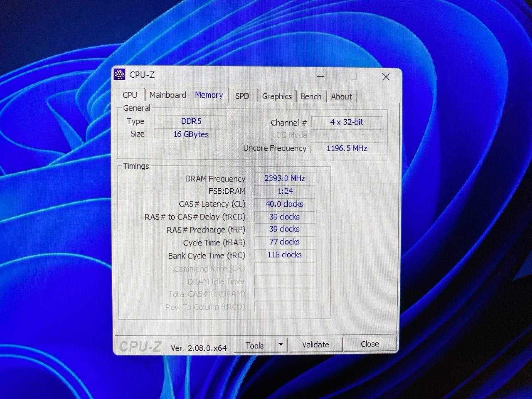Click the Uncore Frequency label
The image size is (532, 399).
(275, 148)
